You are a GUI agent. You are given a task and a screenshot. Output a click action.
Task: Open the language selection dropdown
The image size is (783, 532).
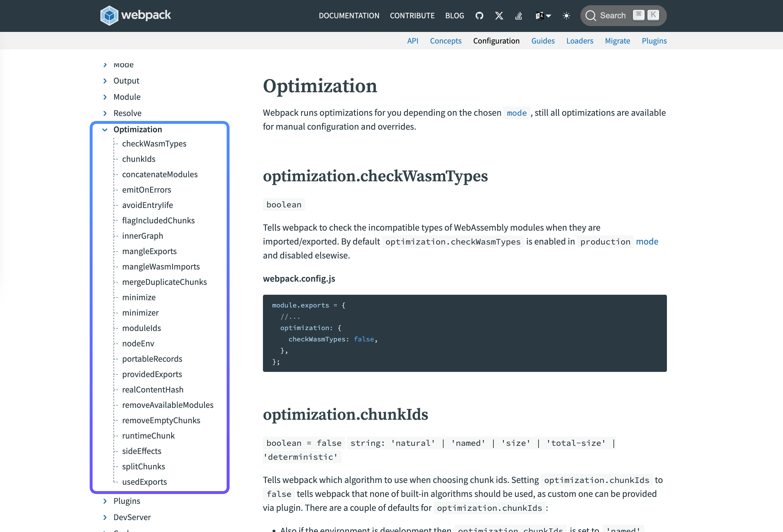(543, 15)
